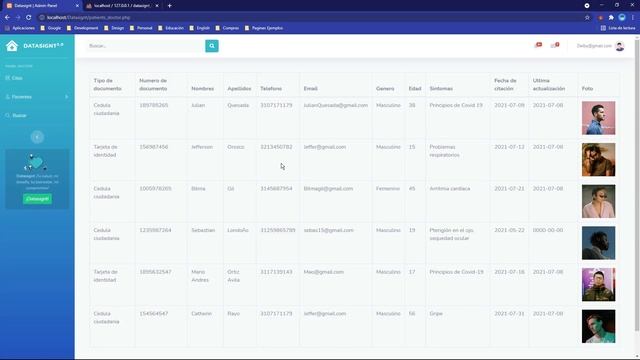
Task: Open the Chrome extensions puzzle icon
Action: (611, 18)
